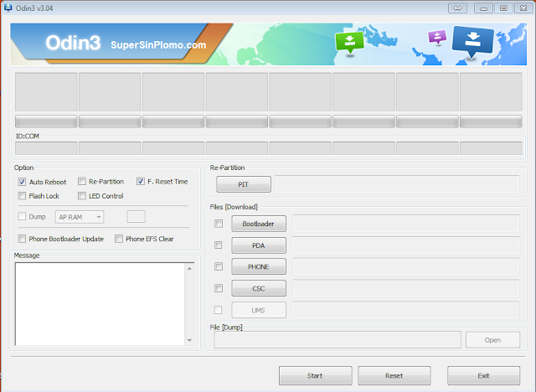Image resolution: width=536 pixels, height=392 pixels.
Task: Click the PIT file button
Action: [244, 184]
